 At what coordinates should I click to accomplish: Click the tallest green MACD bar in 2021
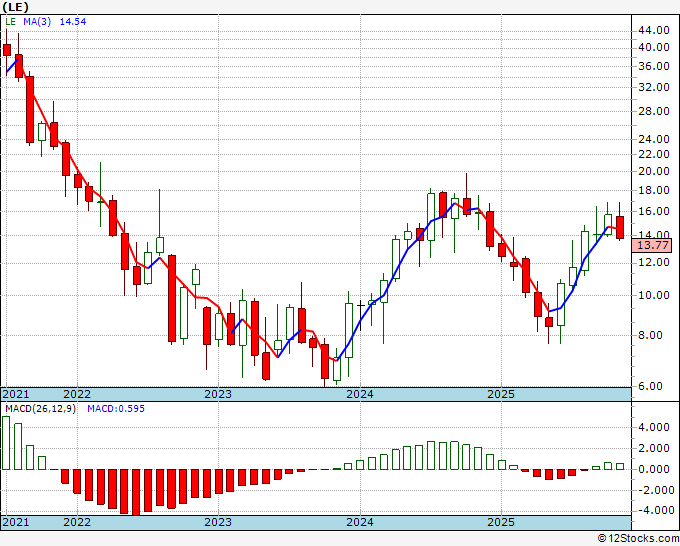click(6, 443)
